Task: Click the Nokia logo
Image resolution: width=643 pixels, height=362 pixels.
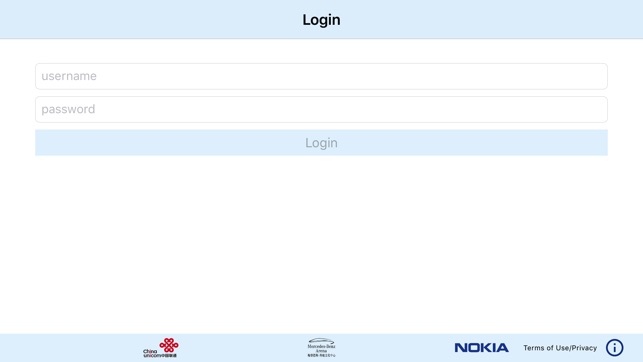Action: click(481, 348)
